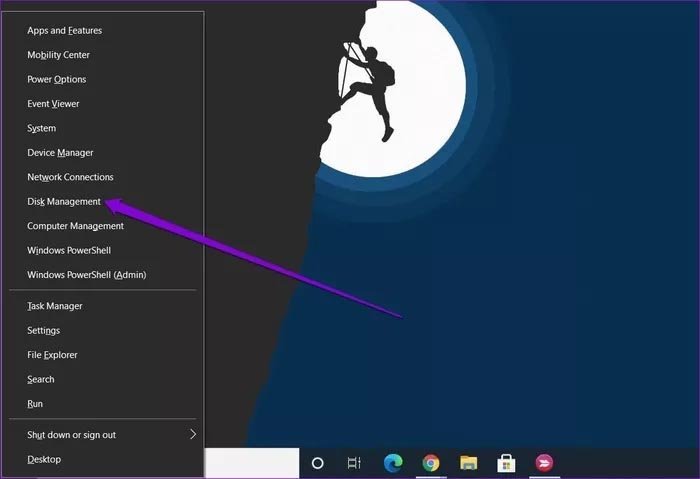Open Cortana circle icon on taskbar

tap(317, 463)
